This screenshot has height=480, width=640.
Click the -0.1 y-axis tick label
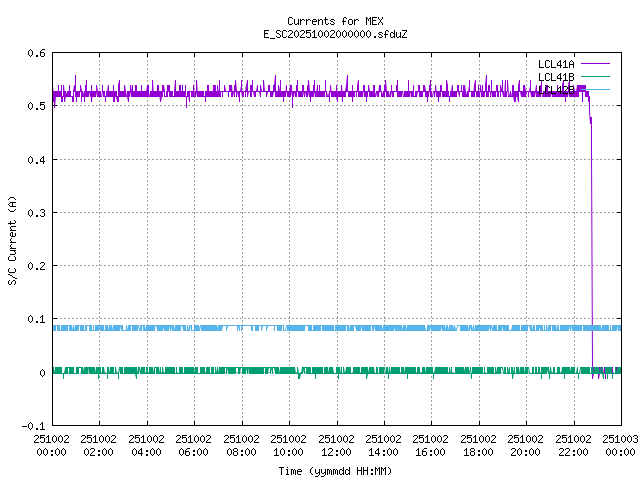[x=33, y=426]
